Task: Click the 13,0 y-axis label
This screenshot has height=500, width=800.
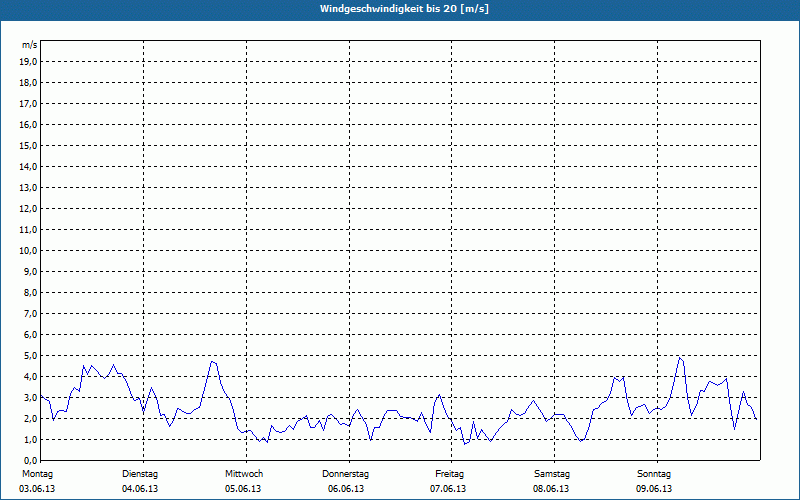Action: [x=29, y=188]
